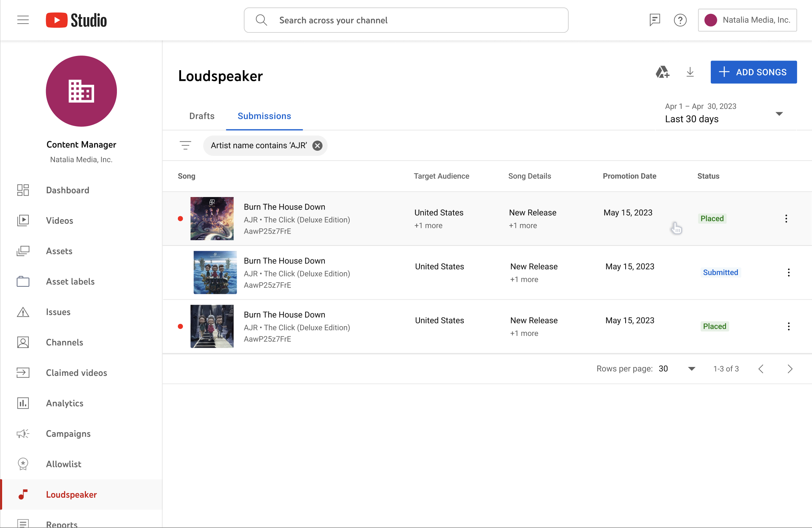
Task: Open Analytics in the sidebar
Action: (x=65, y=403)
